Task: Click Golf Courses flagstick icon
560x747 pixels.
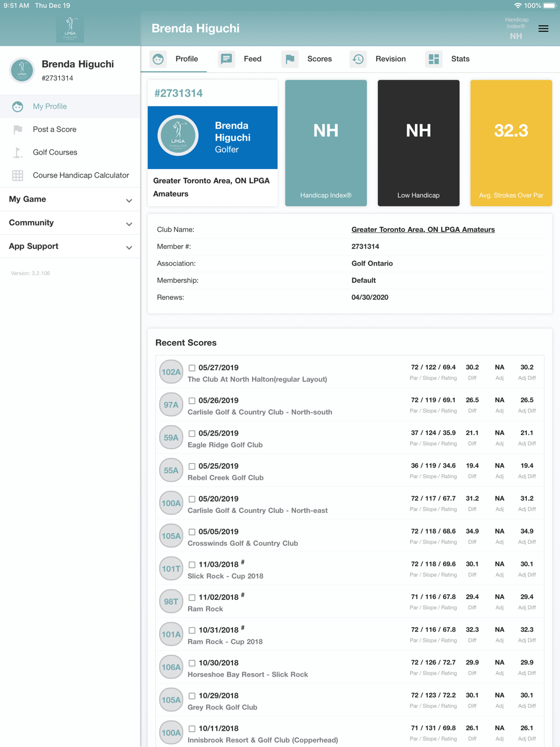Action: (18, 152)
